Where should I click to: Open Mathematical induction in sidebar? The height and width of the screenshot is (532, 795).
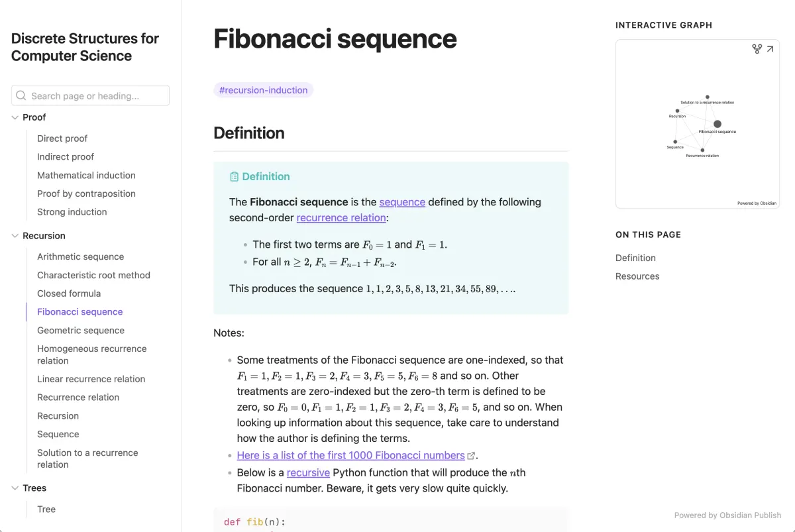(86, 176)
